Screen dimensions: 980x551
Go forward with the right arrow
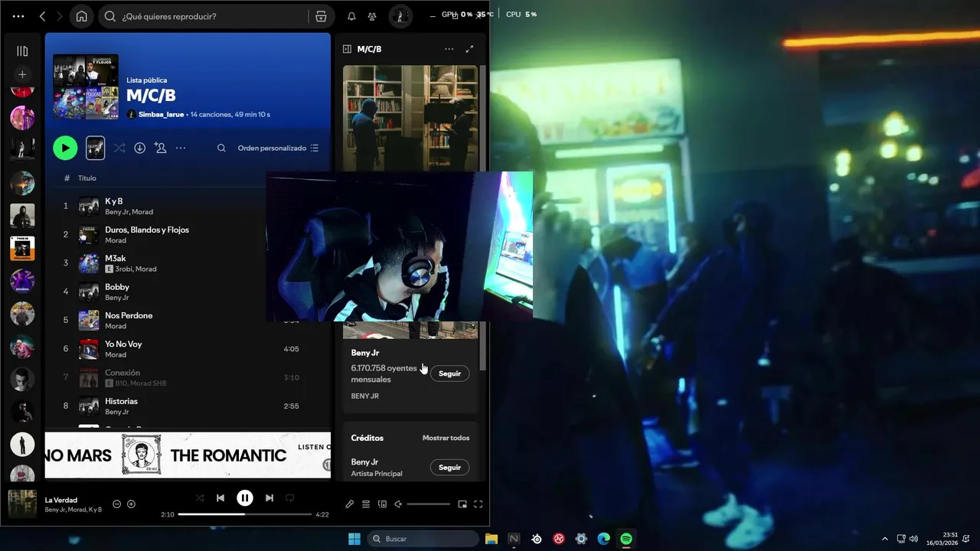(x=60, y=16)
